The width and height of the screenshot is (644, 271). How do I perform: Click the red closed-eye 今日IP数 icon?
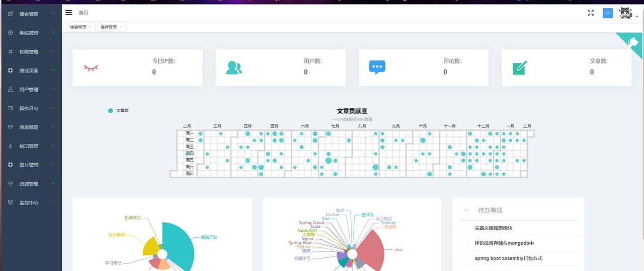tap(91, 67)
